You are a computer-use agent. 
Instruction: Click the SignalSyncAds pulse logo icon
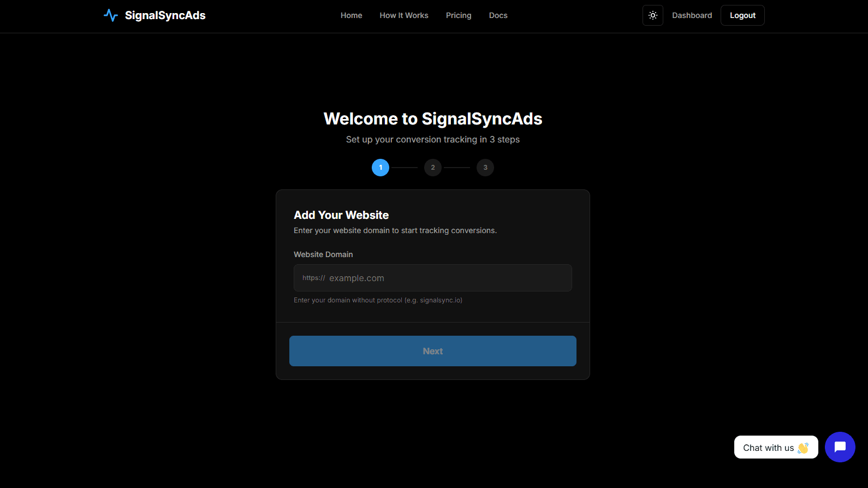point(111,15)
